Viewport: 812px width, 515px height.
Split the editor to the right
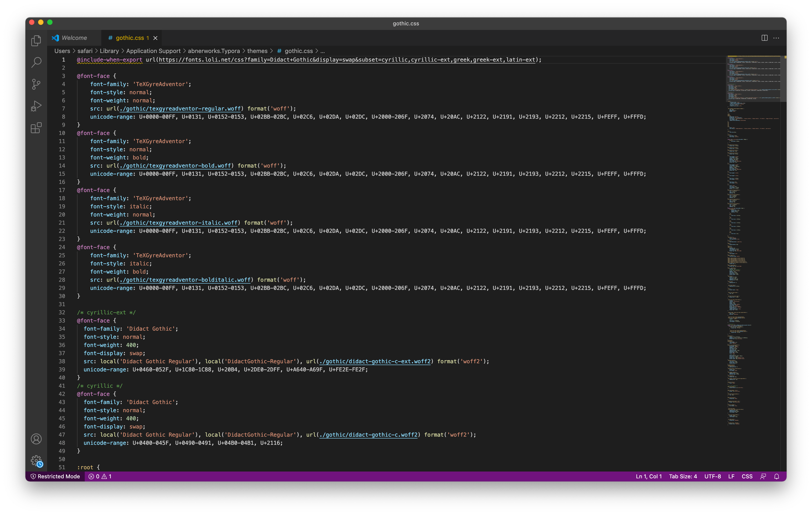[764, 38]
